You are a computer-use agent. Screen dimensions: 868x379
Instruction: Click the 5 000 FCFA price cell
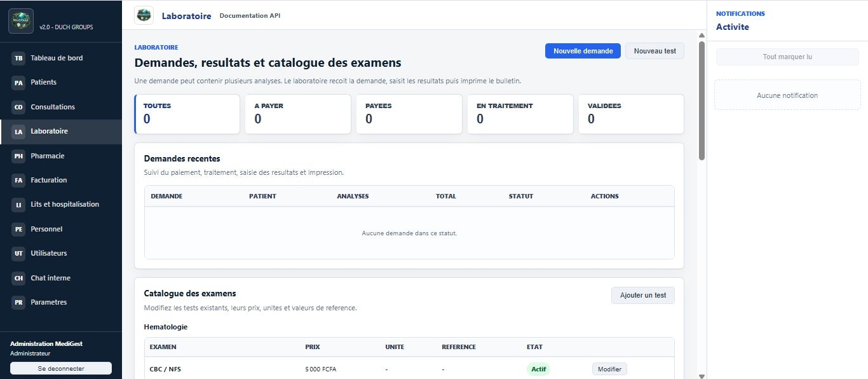(x=321, y=369)
